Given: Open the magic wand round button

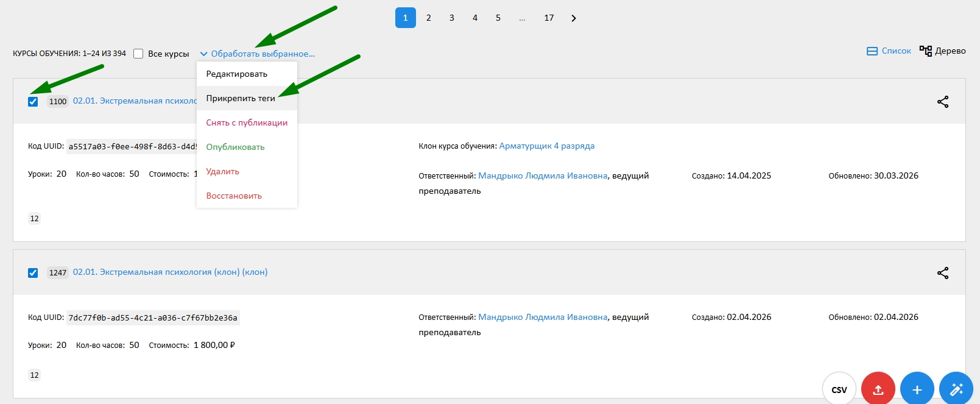Looking at the screenshot, I should tap(956, 389).
